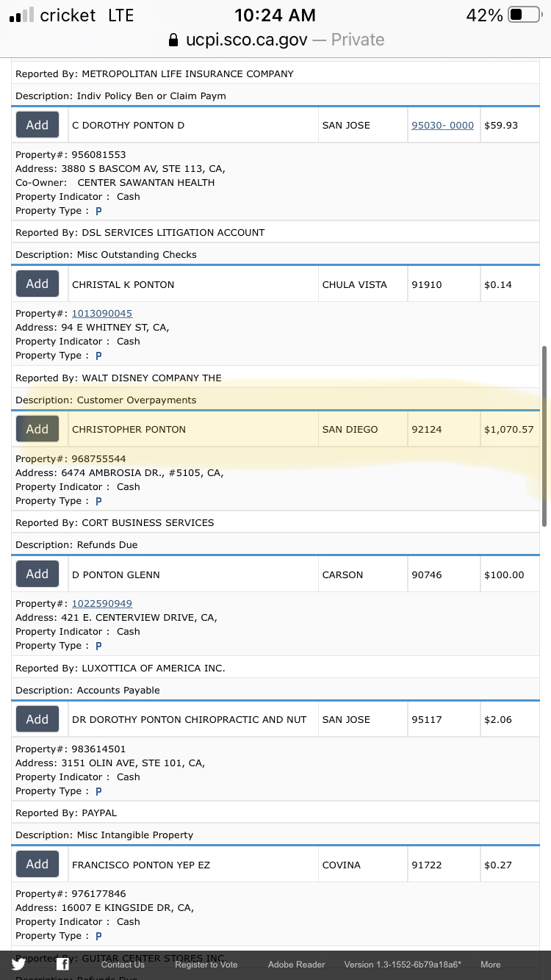Select the CARSON city cell
The image size is (551, 980).
363,574
